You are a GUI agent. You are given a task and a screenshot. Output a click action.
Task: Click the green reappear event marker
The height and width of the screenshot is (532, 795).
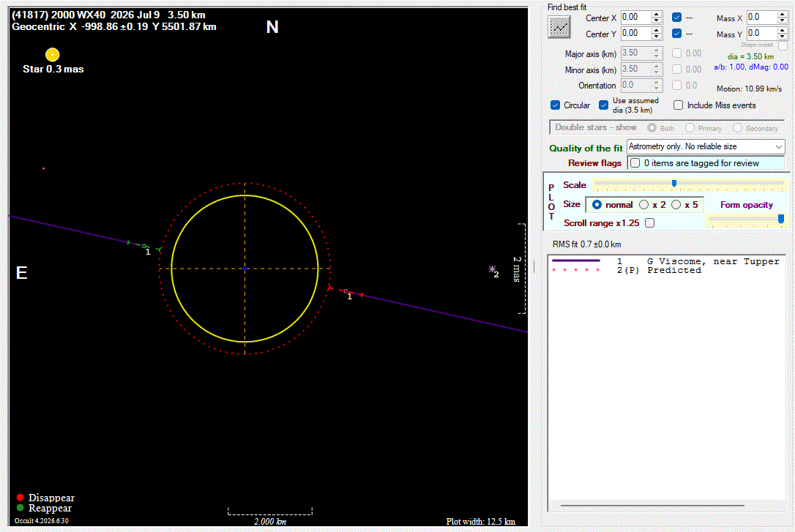144,246
